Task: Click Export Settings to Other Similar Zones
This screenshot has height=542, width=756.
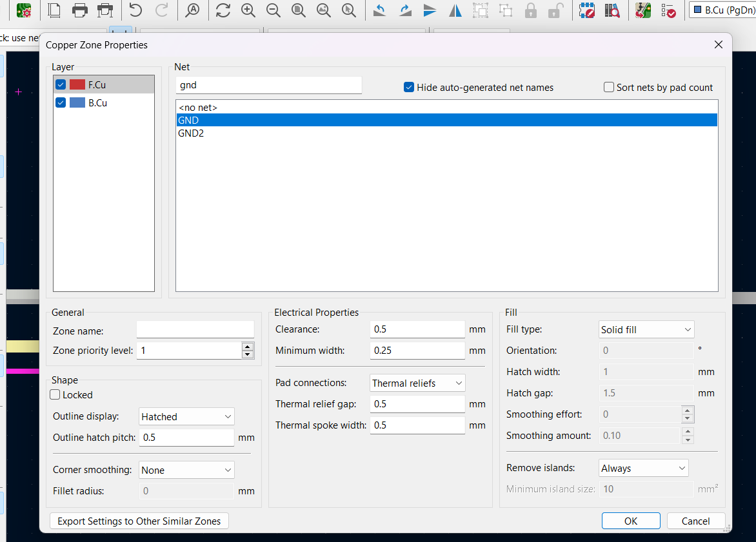Action: (139, 521)
